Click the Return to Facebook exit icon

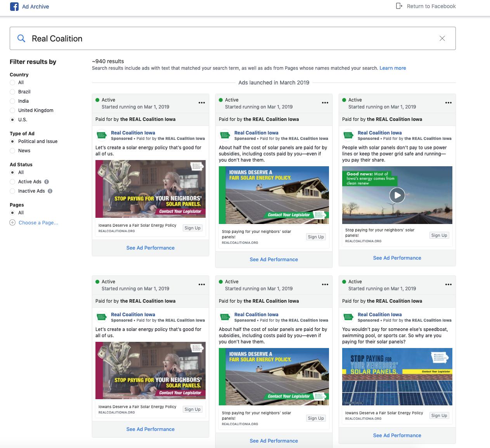(x=399, y=6)
